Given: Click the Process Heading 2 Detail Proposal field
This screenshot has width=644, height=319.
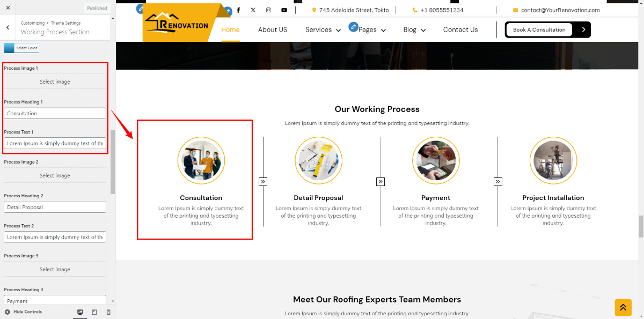Looking at the screenshot, I should click(55, 207).
